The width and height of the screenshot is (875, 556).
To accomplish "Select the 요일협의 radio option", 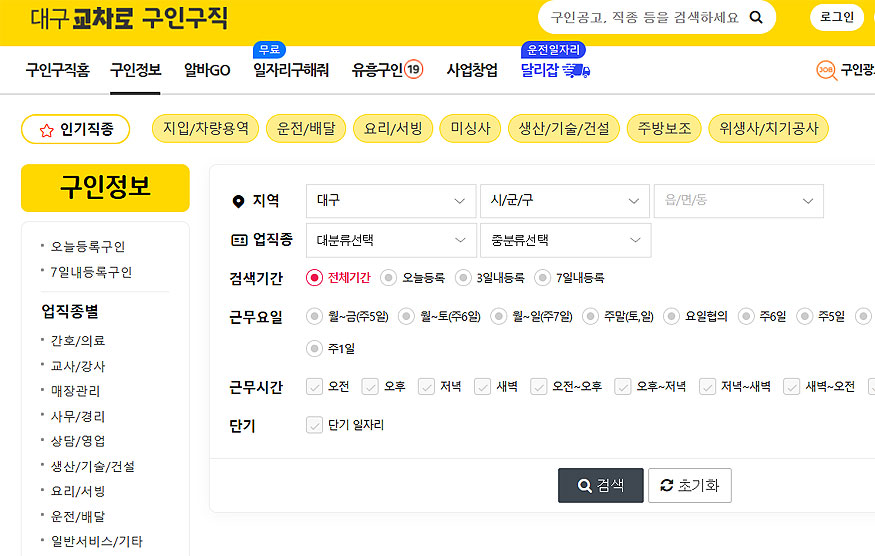I will click(x=671, y=317).
